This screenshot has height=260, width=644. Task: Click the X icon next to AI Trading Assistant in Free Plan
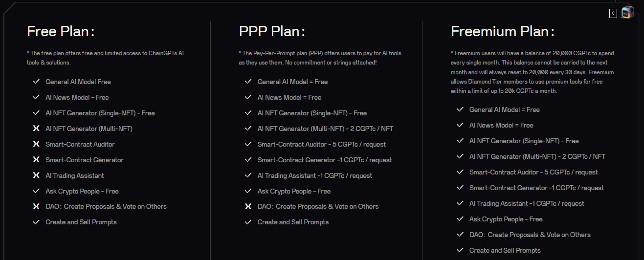coord(36,175)
